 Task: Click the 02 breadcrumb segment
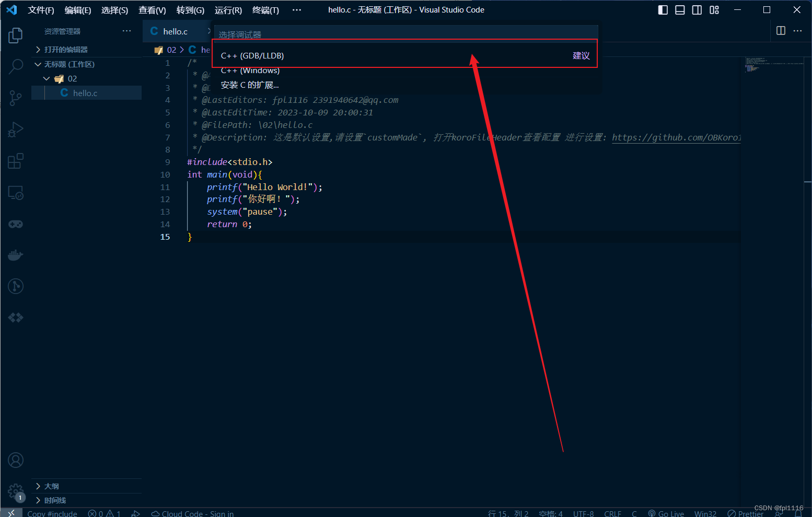click(171, 50)
